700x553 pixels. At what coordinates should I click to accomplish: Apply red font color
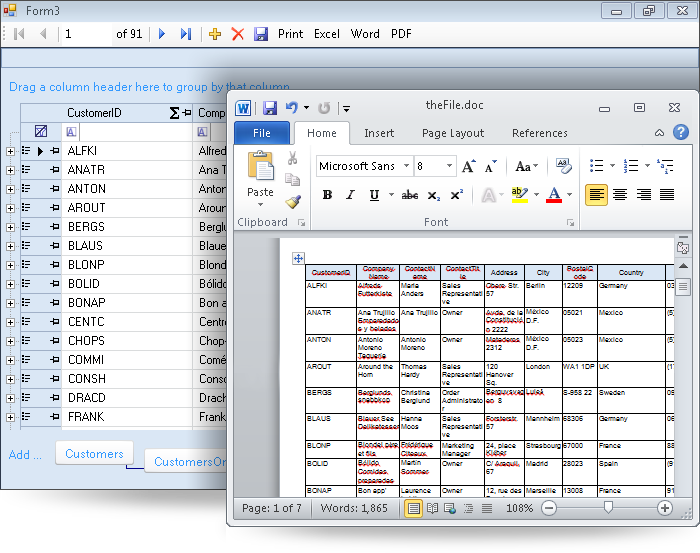click(554, 195)
